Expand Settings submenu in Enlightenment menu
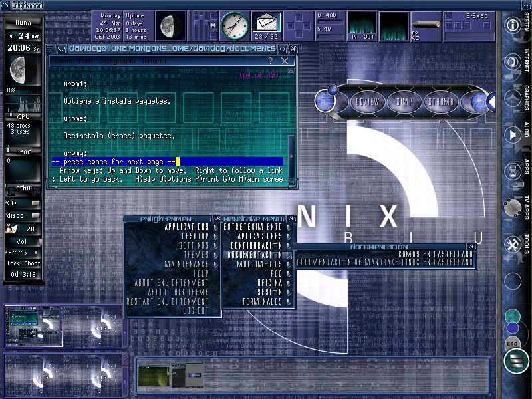 (173, 245)
